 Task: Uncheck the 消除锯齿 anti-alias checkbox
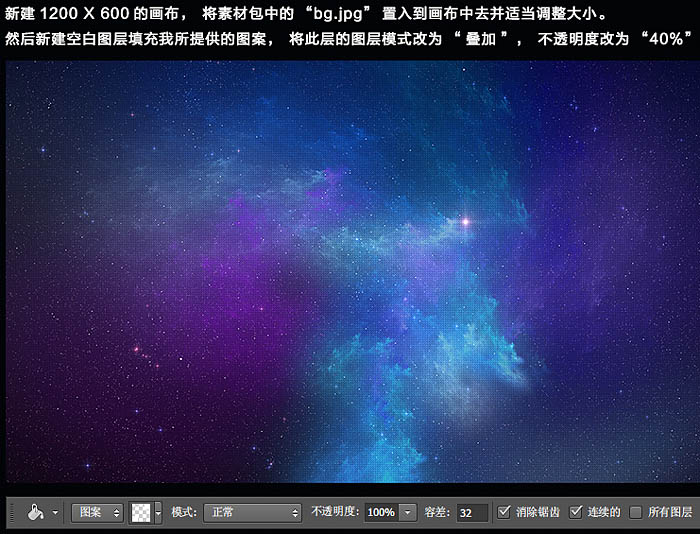click(504, 512)
